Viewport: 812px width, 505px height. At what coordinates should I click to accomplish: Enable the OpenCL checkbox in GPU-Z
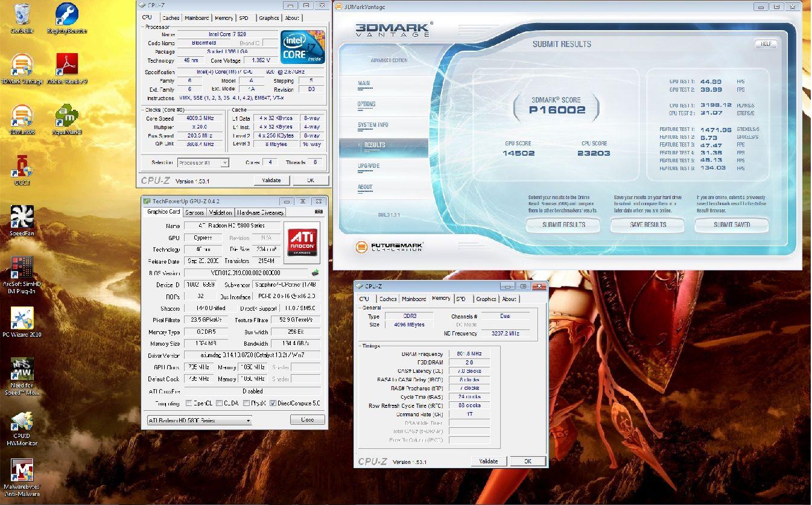(189, 403)
